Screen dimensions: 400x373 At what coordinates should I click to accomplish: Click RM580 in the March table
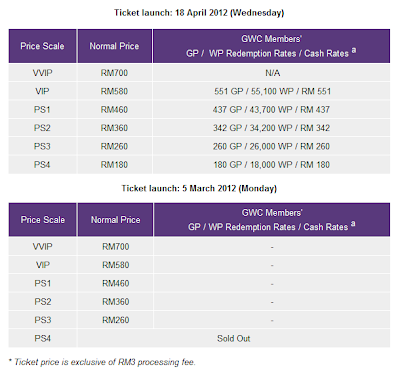click(x=115, y=265)
